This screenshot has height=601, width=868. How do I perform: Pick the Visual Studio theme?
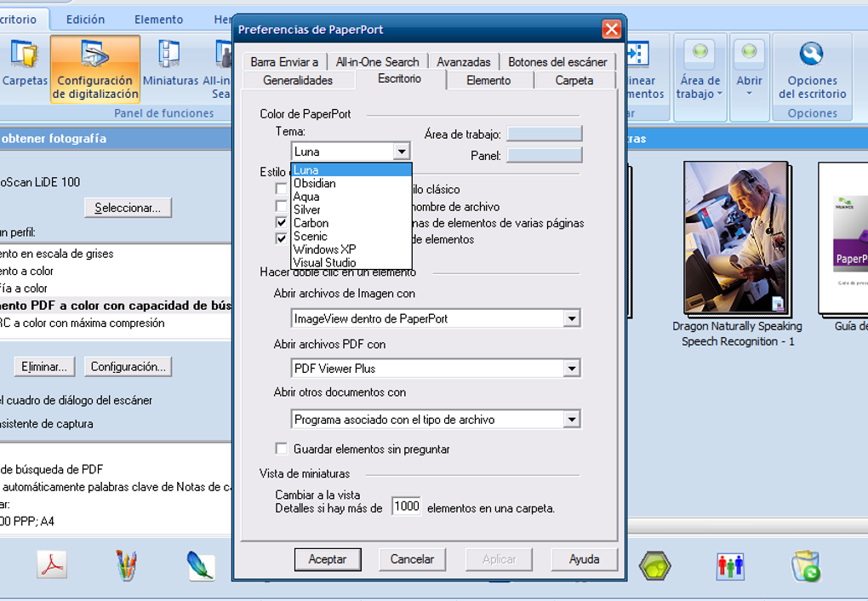351,263
